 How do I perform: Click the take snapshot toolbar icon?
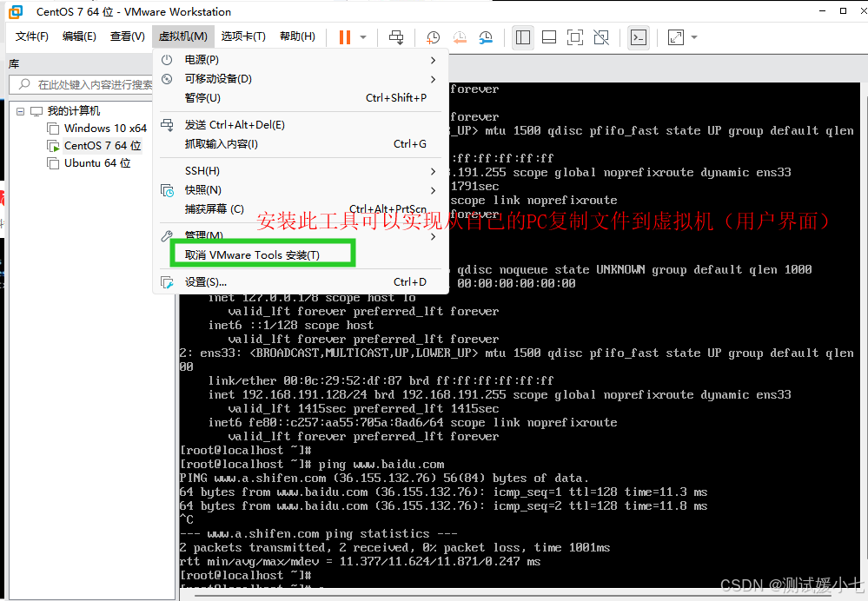tap(433, 37)
